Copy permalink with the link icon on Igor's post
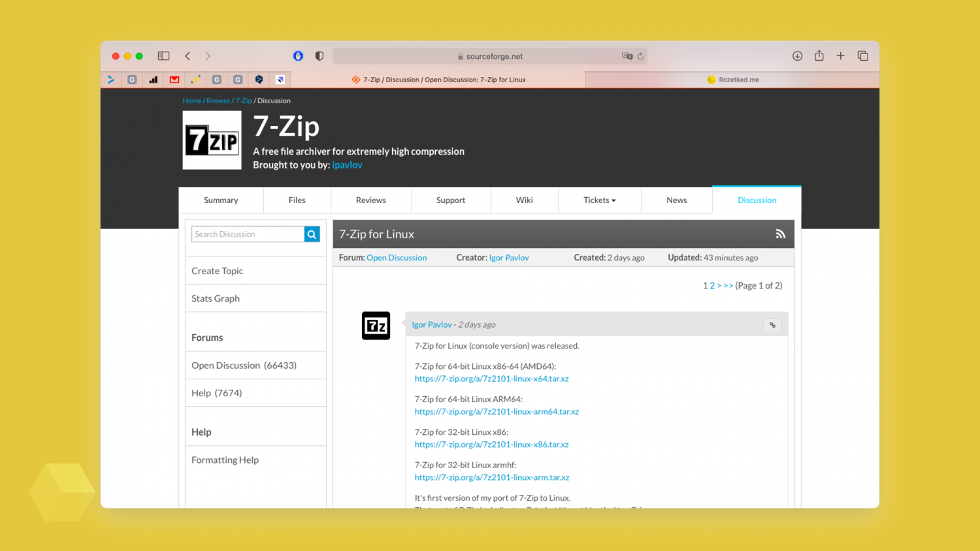Screen dimensions: 980x551 [x=772, y=324]
